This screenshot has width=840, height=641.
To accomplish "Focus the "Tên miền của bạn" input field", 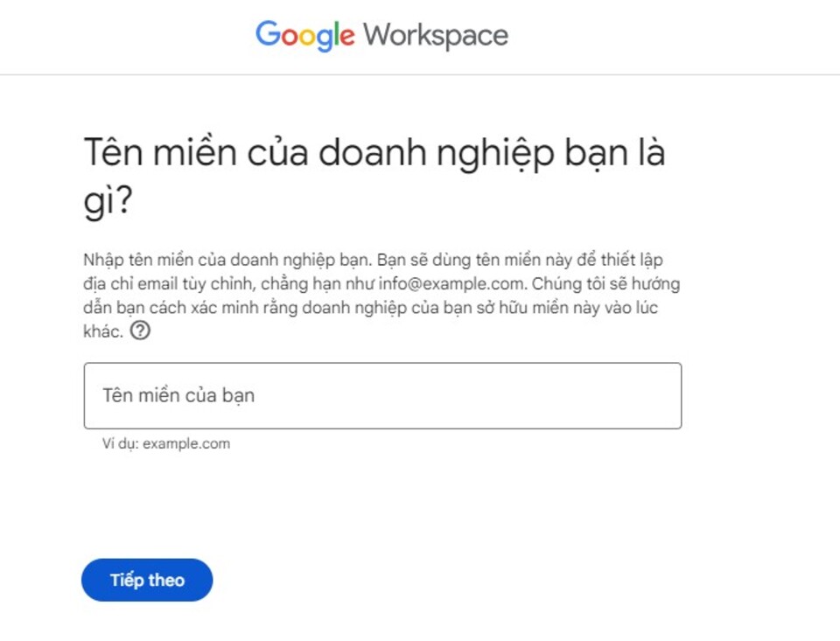I will [382, 395].
